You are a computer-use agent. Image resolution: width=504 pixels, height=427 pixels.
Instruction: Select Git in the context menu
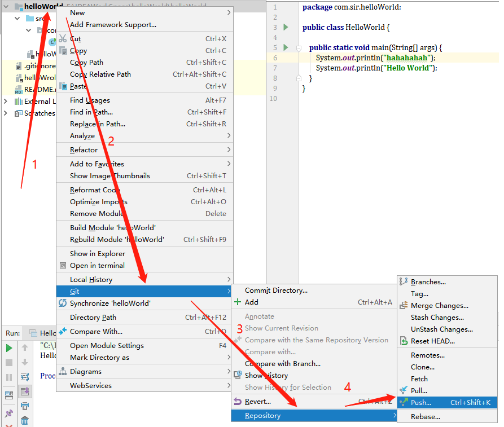click(144, 292)
